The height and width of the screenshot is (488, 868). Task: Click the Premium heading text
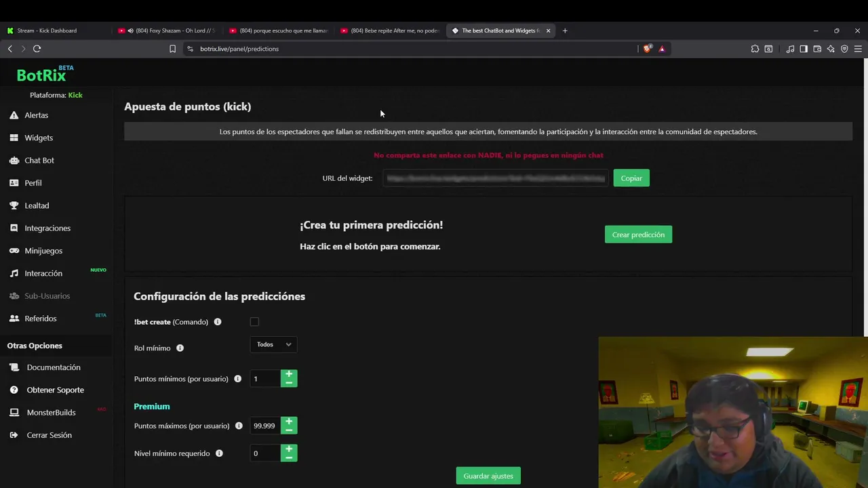coord(152,407)
